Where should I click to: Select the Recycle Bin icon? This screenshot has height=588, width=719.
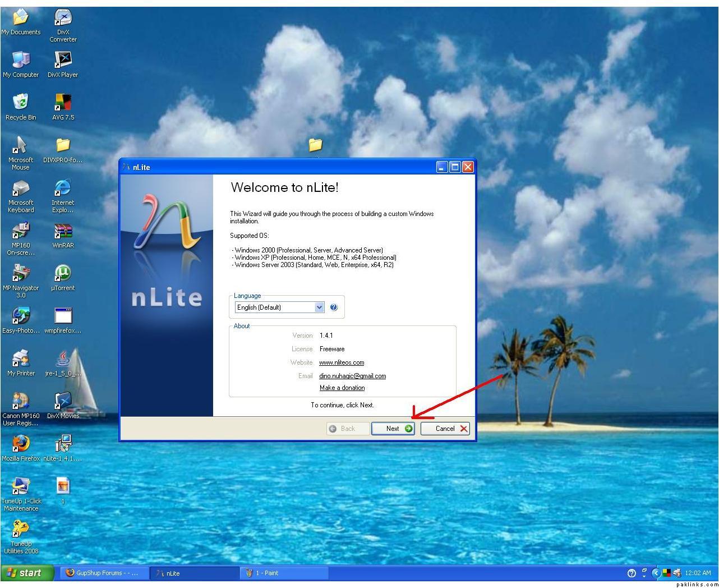point(21,103)
